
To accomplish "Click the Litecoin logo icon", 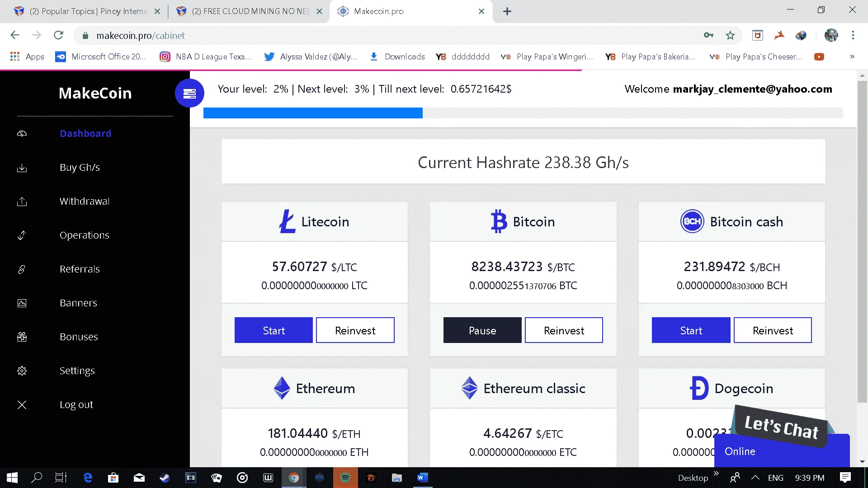I will (x=287, y=221).
